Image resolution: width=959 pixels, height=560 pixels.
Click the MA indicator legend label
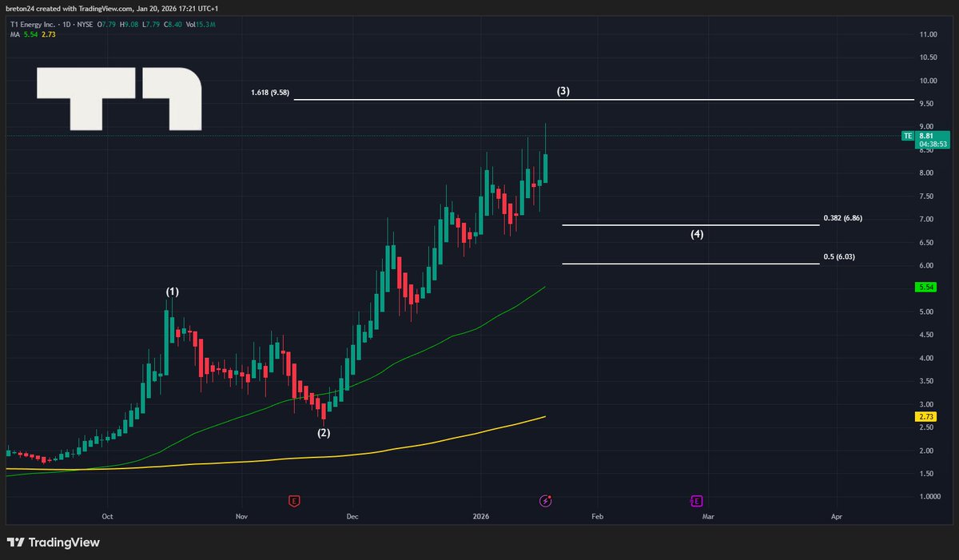14,36
